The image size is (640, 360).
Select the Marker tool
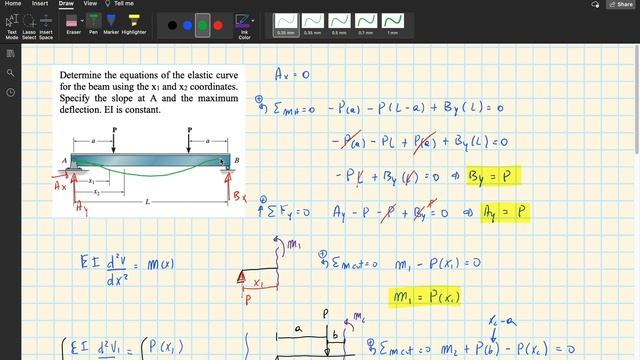(111, 24)
